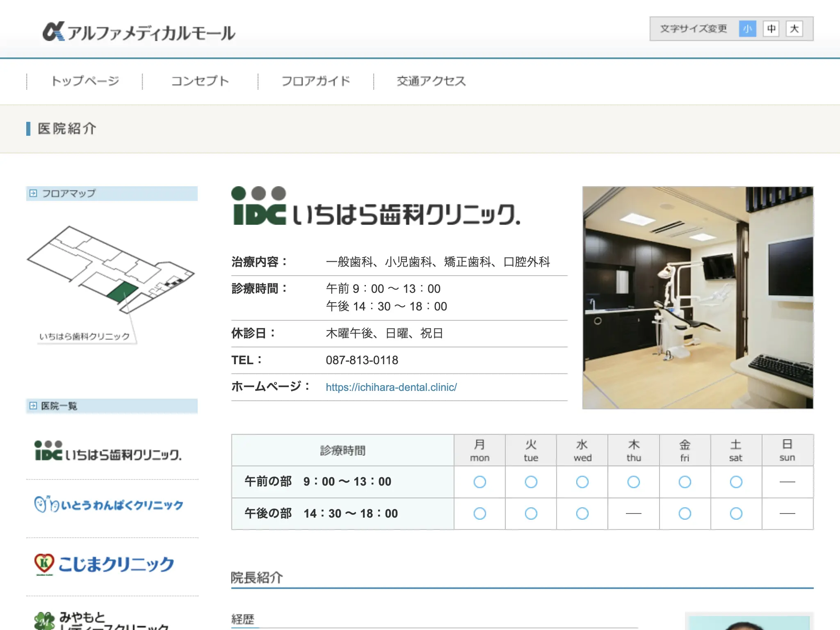
Task: Set text size to 小 (small)
Action: [x=747, y=29]
